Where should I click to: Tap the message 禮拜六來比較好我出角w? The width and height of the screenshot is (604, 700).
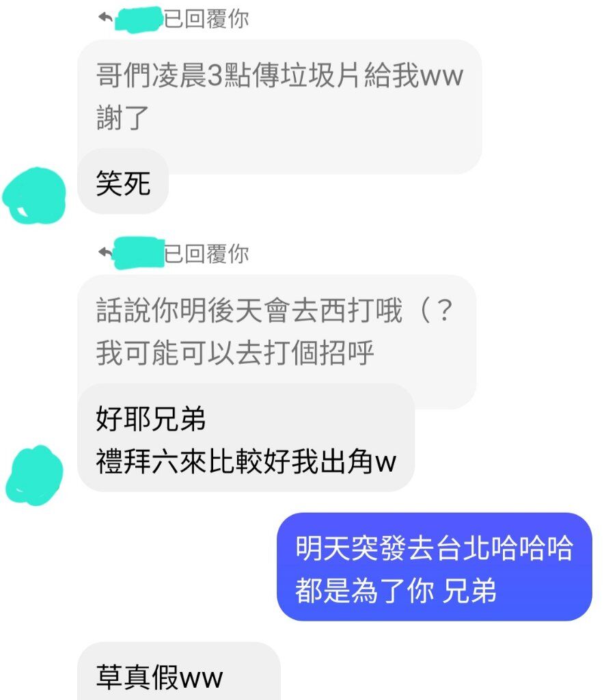pyautogui.click(x=246, y=461)
